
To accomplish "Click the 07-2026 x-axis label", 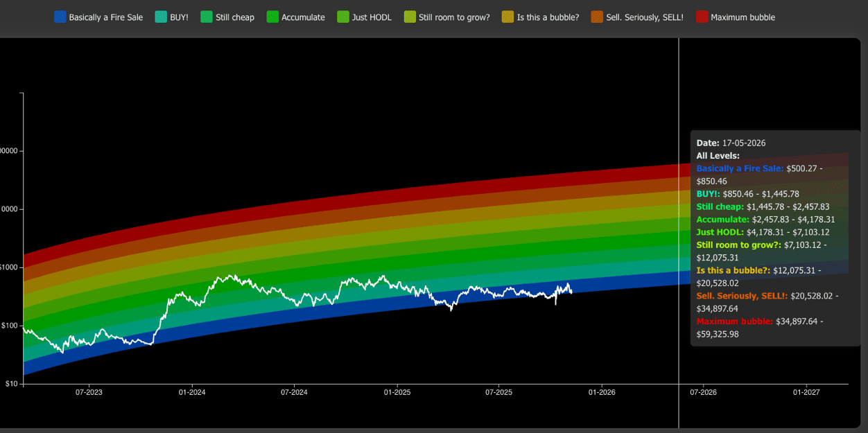I will [703, 393].
